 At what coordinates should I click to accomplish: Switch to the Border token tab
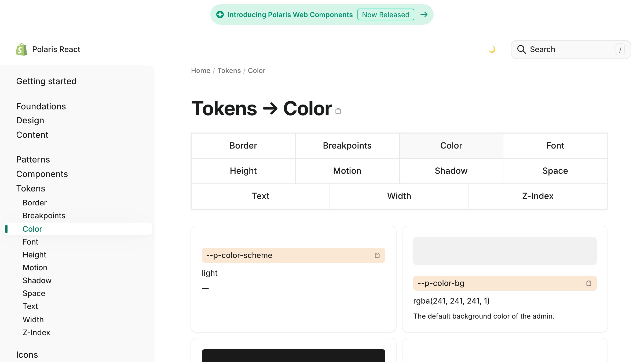[x=243, y=146]
